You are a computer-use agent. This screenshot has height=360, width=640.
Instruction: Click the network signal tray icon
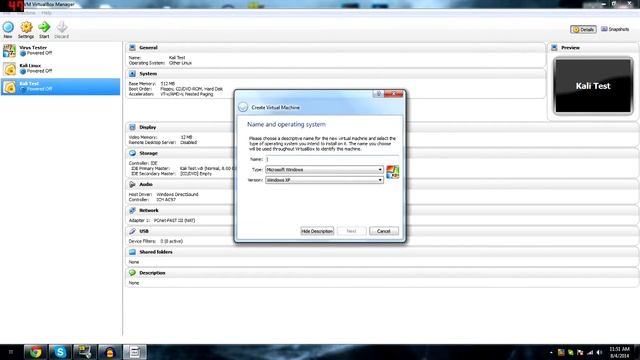[590, 352]
